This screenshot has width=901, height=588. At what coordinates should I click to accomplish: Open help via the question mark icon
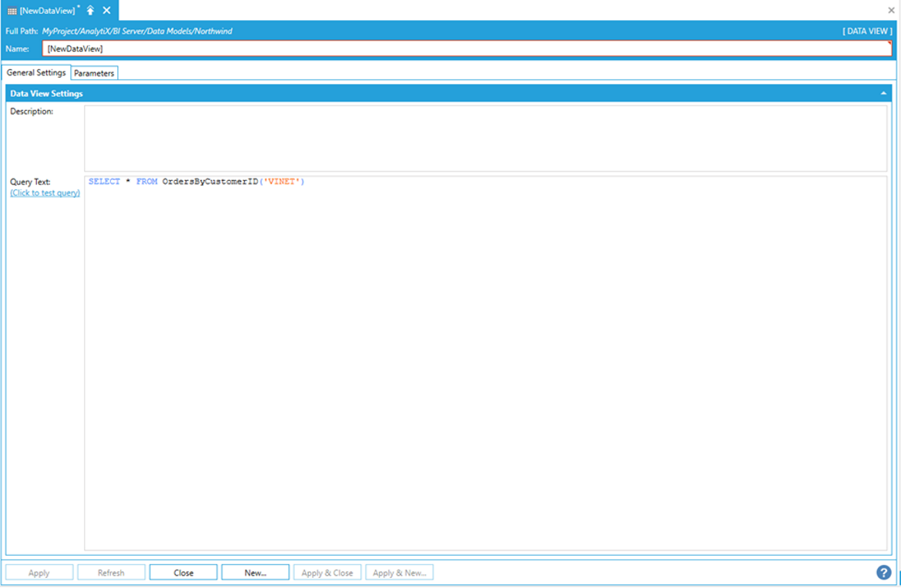coord(883,573)
